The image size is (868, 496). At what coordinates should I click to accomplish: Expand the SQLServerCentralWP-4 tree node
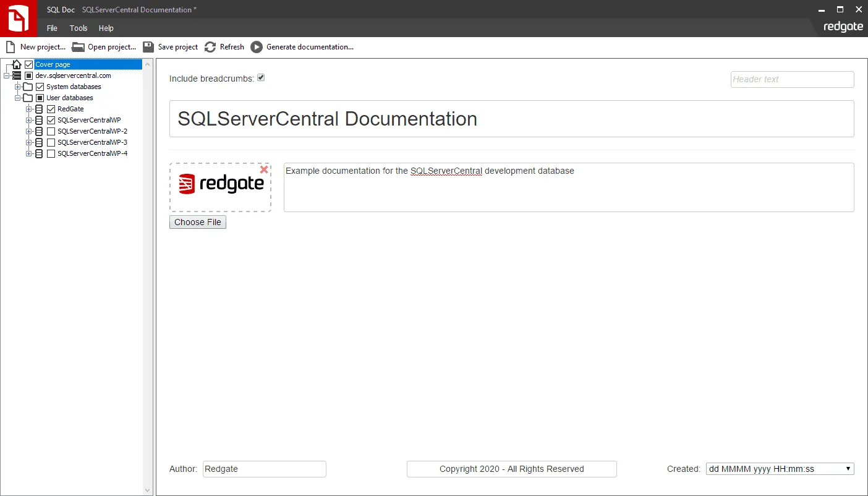28,153
